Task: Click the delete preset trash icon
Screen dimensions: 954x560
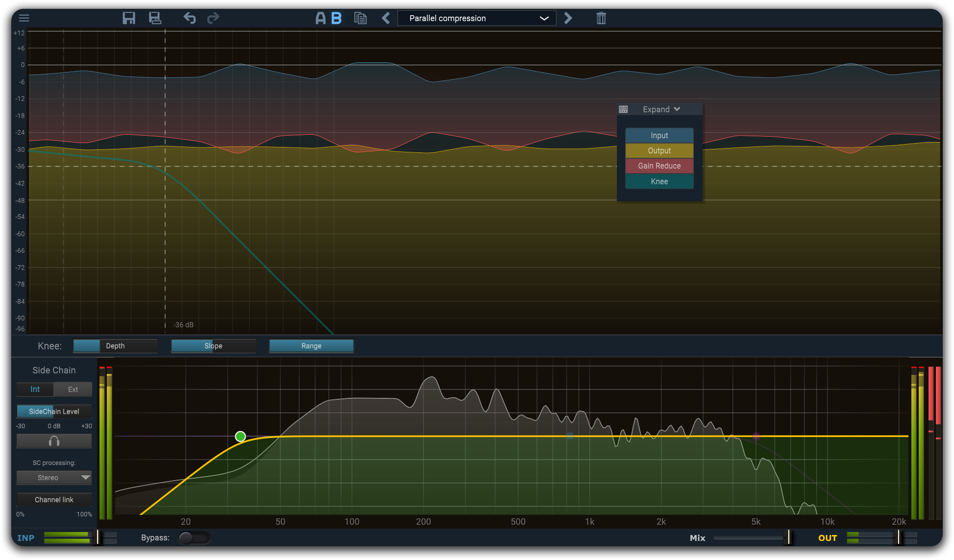Action: pos(601,18)
